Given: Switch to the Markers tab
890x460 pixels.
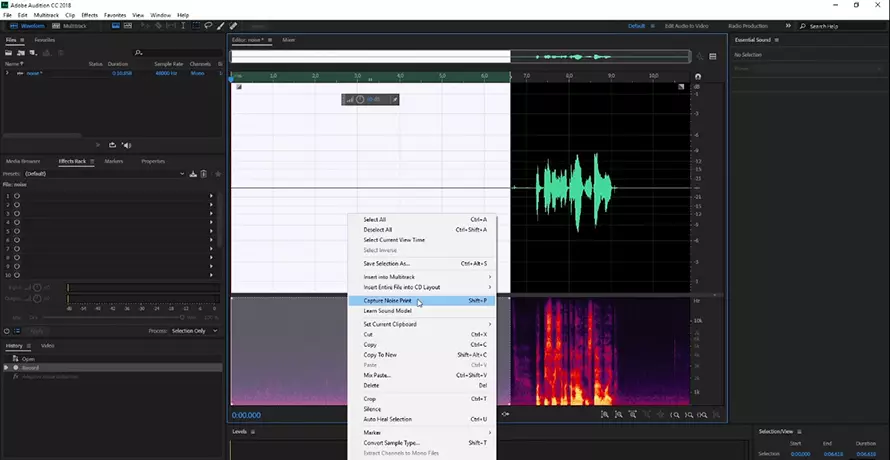Looking at the screenshot, I should (113, 161).
